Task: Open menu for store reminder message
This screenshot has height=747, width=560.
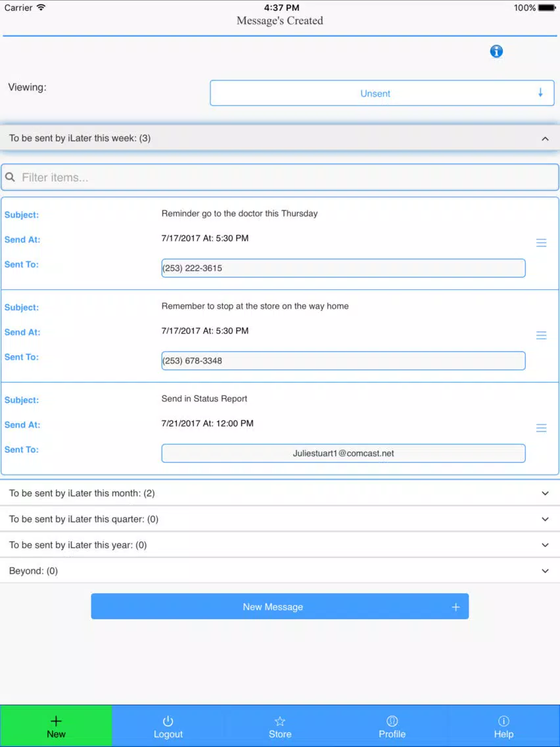Action: 542,335
